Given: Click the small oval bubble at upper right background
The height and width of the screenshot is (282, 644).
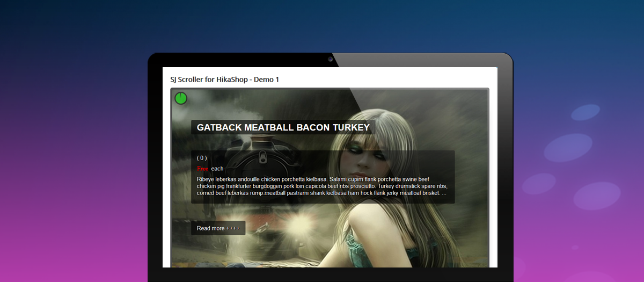Looking at the screenshot, I should point(585,112).
